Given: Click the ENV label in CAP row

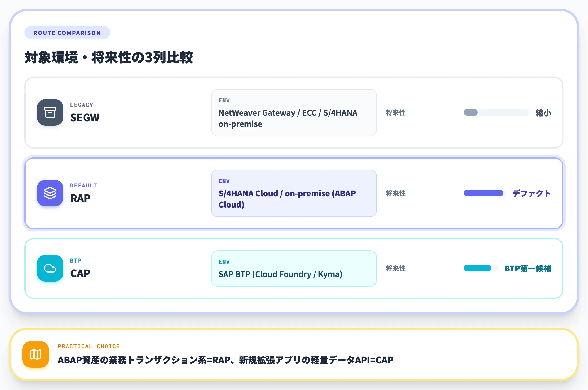Looking at the screenshot, I should [x=224, y=262].
